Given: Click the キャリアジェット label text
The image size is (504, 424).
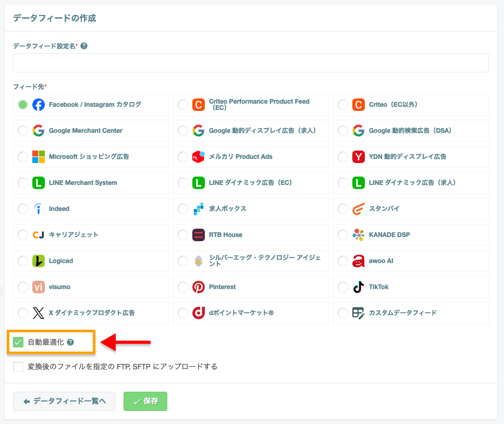Looking at the screenshot, I should coord(73,235).
